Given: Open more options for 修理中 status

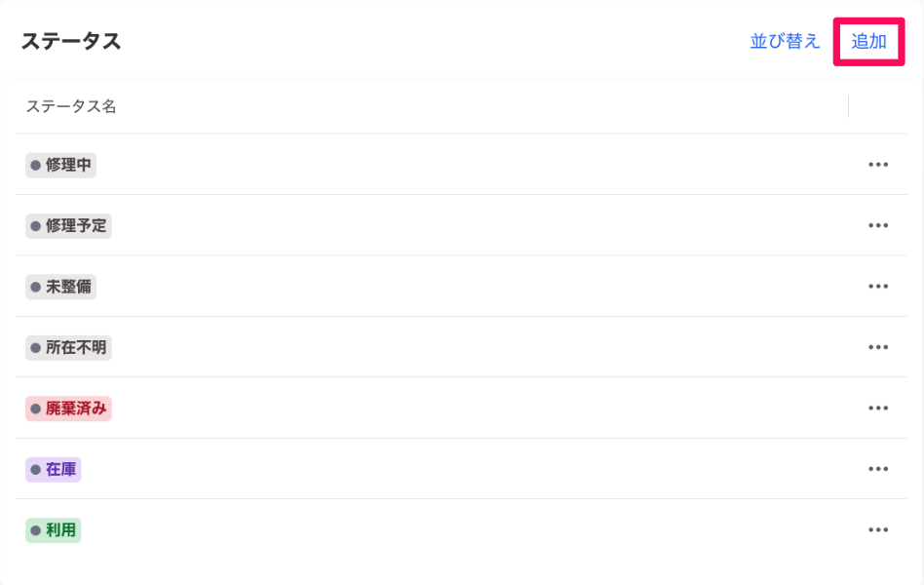Looking at the screenshot, I should click(x=878, y=165).
